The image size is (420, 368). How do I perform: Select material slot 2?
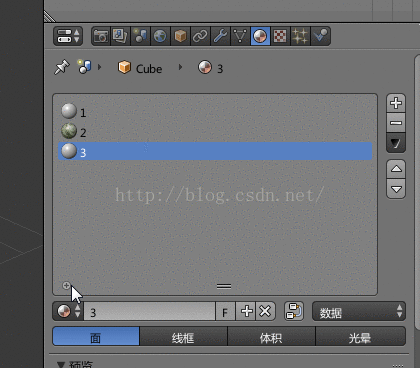click(x=215, y=132)
